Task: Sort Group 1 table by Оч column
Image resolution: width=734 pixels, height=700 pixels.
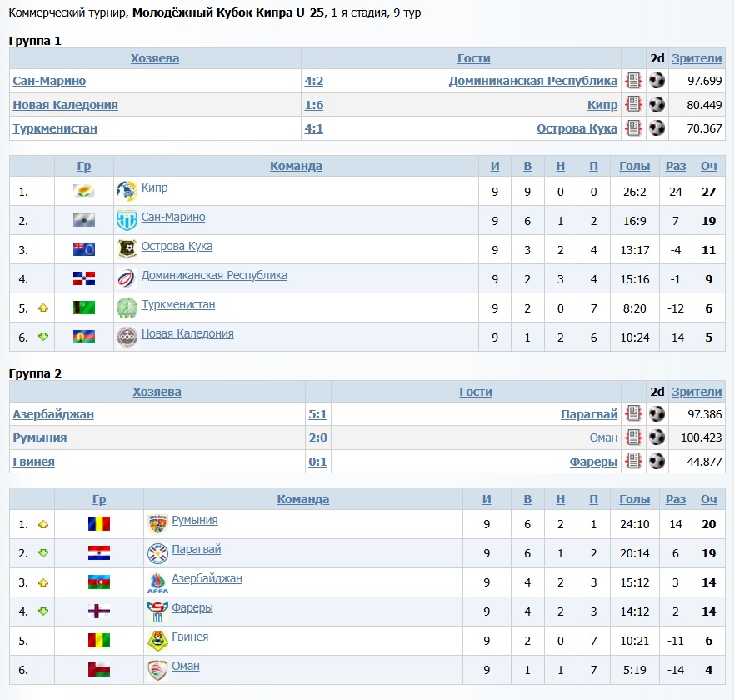Action: tap(708, 166)
